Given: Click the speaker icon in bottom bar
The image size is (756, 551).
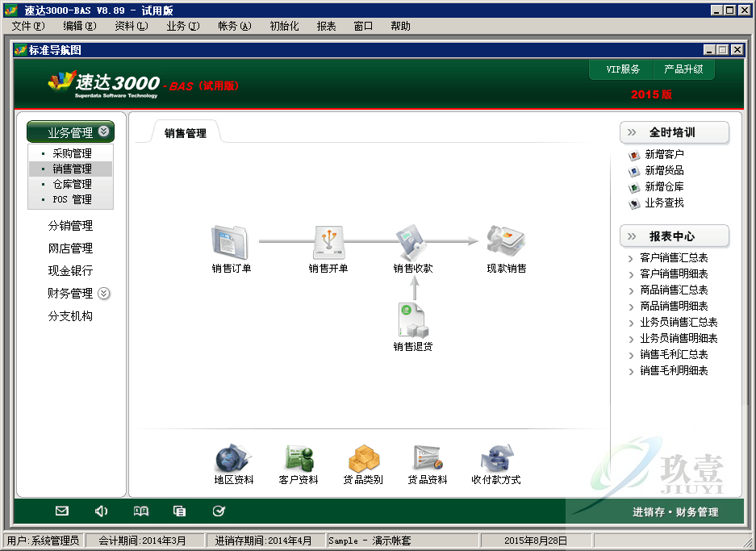Looking at the screenshot, I should click(x=101, y=511).
